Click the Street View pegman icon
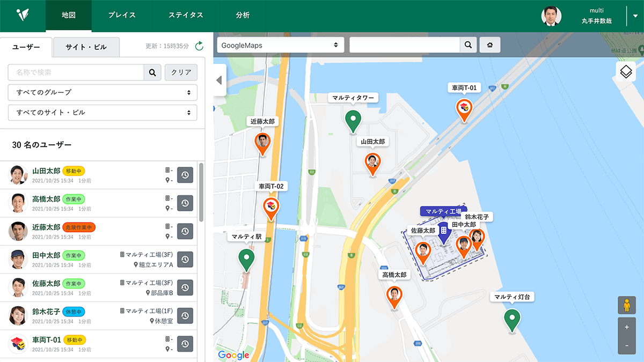Image resolution: width=644 pixels, height=362 pixels. [x=626, y=305]
